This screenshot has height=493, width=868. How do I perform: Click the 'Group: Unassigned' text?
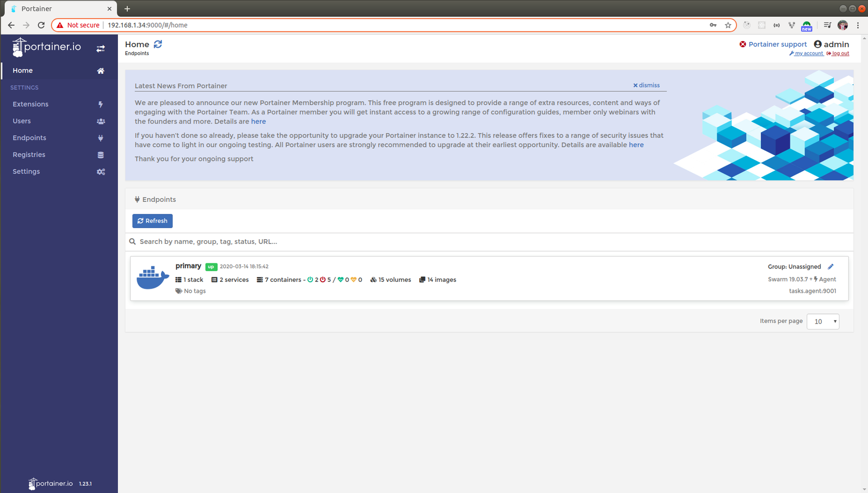tap(794, 266)
